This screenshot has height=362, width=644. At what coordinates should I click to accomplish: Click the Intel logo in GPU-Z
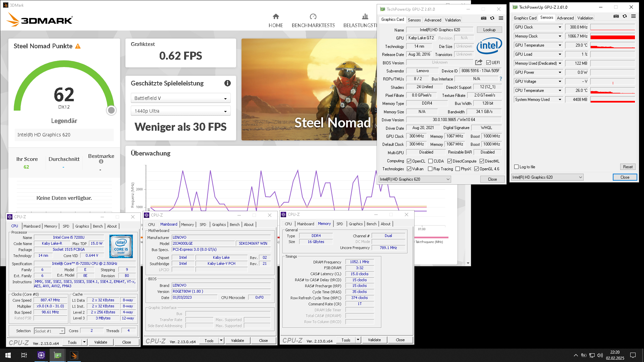(489, 46)
